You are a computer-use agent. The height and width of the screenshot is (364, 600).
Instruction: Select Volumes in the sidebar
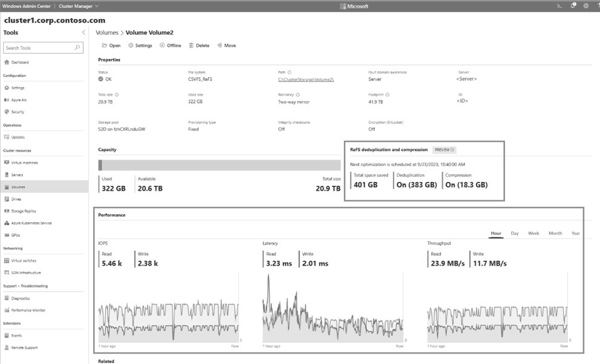(x=44, y=187)
